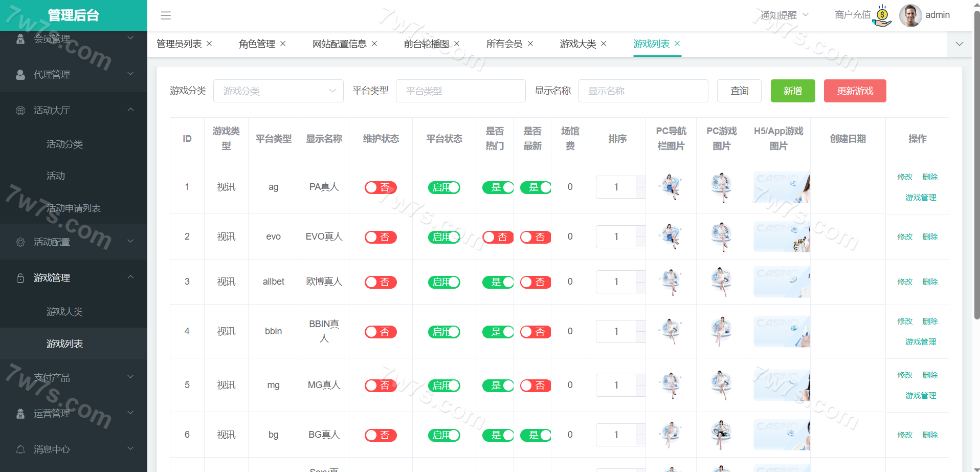
Task: Open tab list chevron at right of tabs
Action: pyautogui.click(x=960, y=44)
